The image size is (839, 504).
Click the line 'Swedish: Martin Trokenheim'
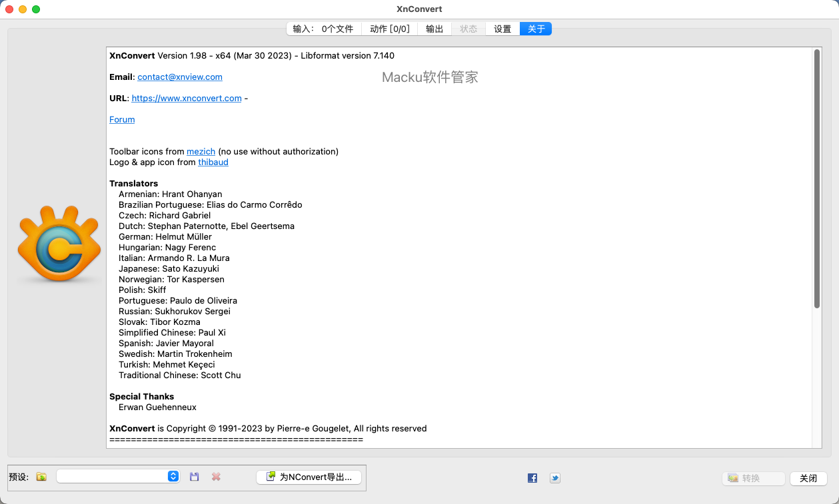(x=175, y=354)
